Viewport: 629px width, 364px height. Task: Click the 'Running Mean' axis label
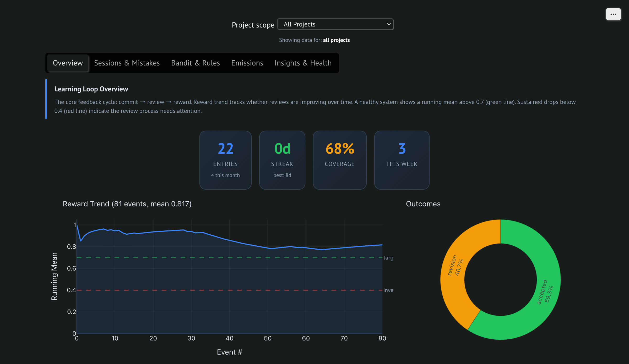pos(54,276)
